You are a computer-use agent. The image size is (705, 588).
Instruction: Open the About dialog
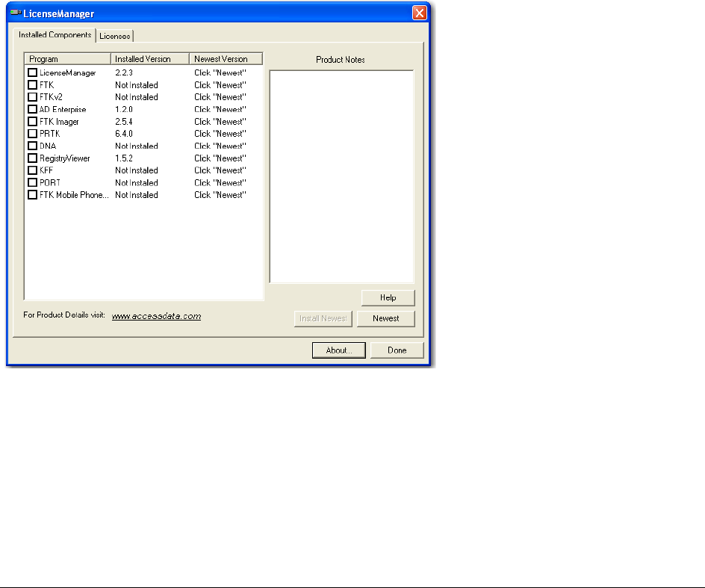pyautogui.click(x=338, y=350)
